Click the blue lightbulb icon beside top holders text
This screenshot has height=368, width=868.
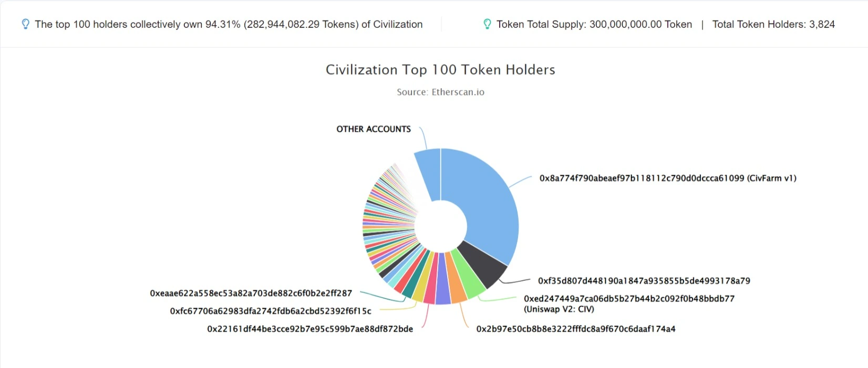point(25,24)
